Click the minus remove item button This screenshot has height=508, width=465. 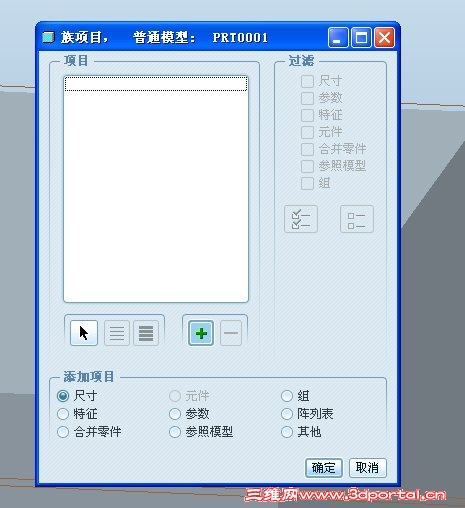point(231,333)
